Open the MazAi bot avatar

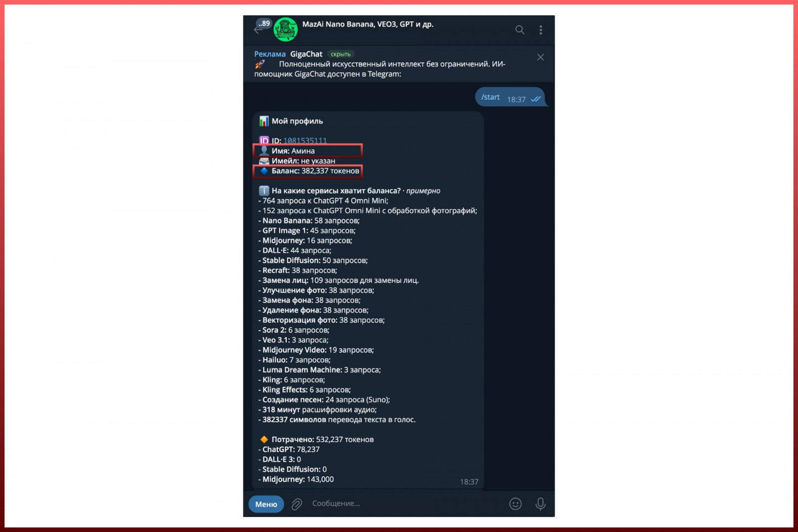[x=286, y=29]
